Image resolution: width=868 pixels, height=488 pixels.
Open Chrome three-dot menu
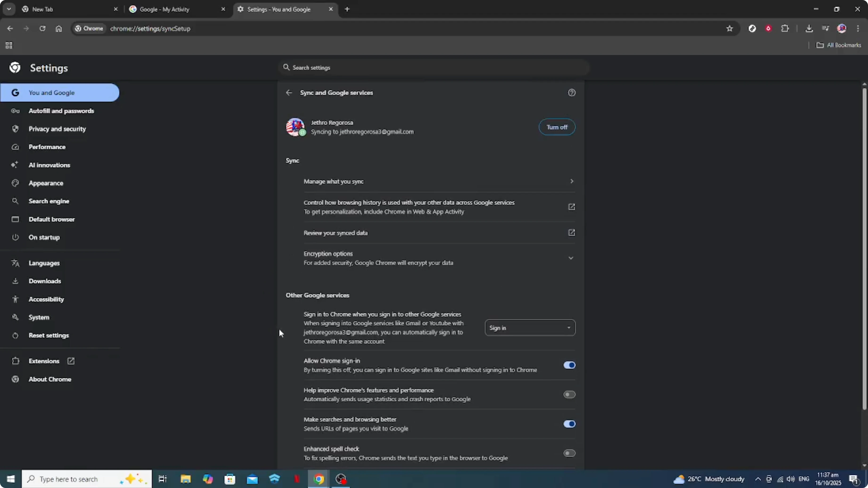858,29
